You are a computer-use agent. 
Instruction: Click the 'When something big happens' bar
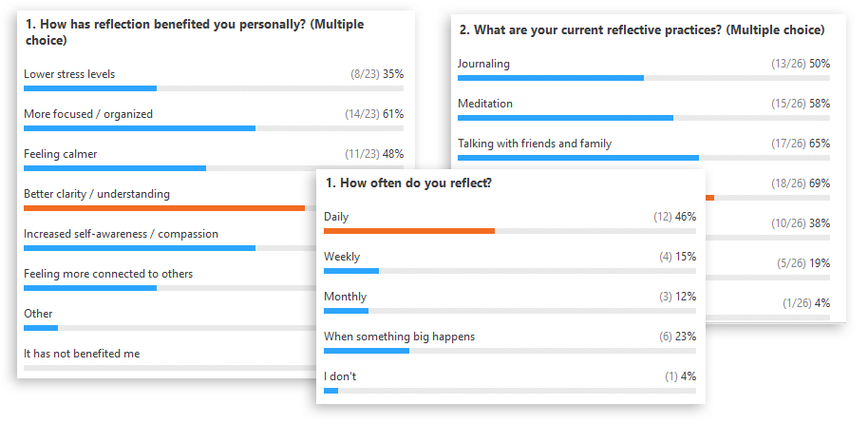click(x=510, y=350)
